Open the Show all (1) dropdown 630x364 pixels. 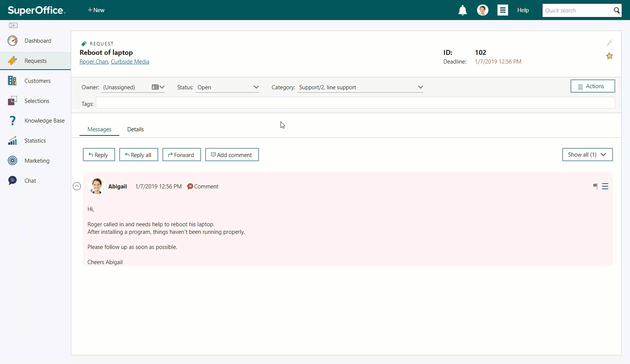coord(587,154)
